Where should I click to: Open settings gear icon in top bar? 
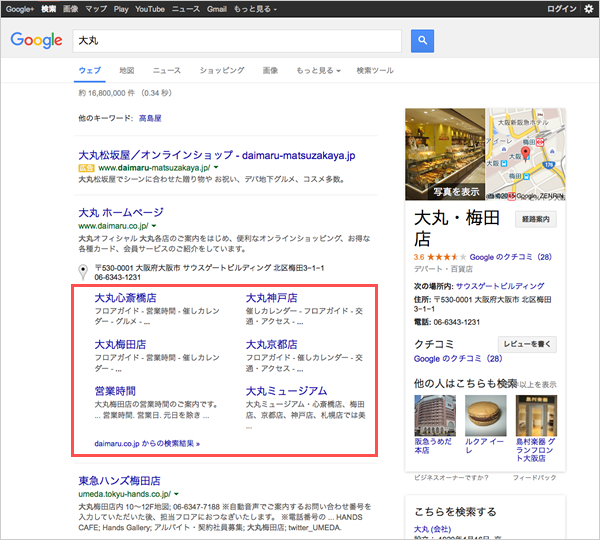pos(589,8)
